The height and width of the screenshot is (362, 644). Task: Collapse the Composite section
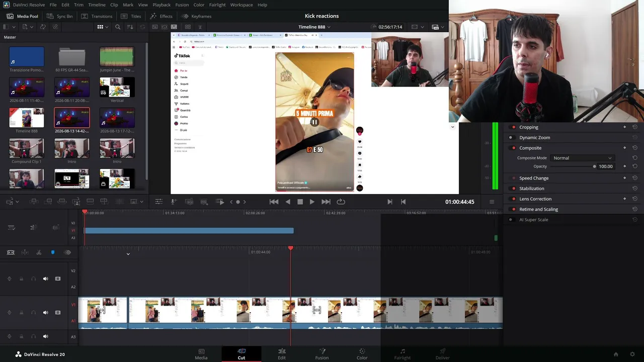tap(530, 148)
